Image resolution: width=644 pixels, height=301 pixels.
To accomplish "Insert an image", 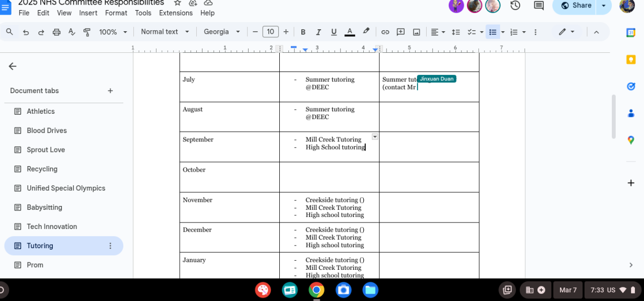I will (417, 32).
